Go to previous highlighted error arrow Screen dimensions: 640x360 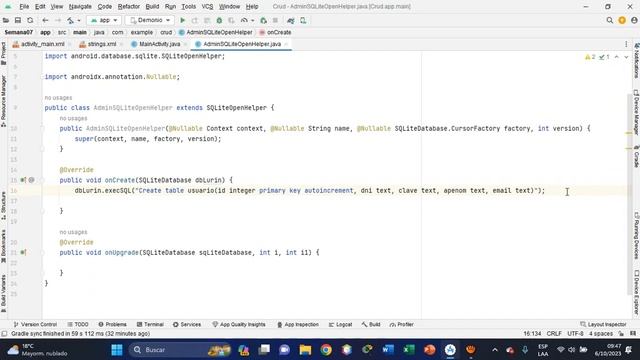pyautogui.click(x=617, y=57)
